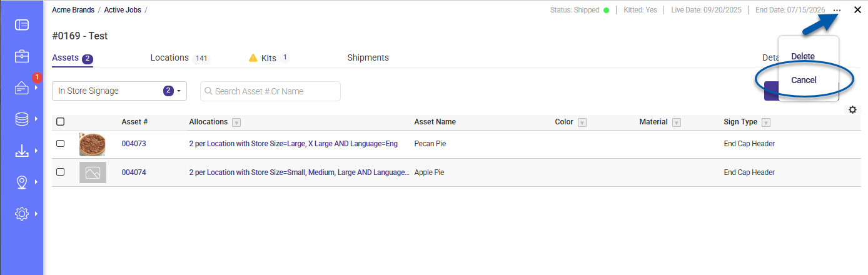Open sidebar icon with red notification badge
The height and width of the screenshot is (275, 868).
pos(22,88)
